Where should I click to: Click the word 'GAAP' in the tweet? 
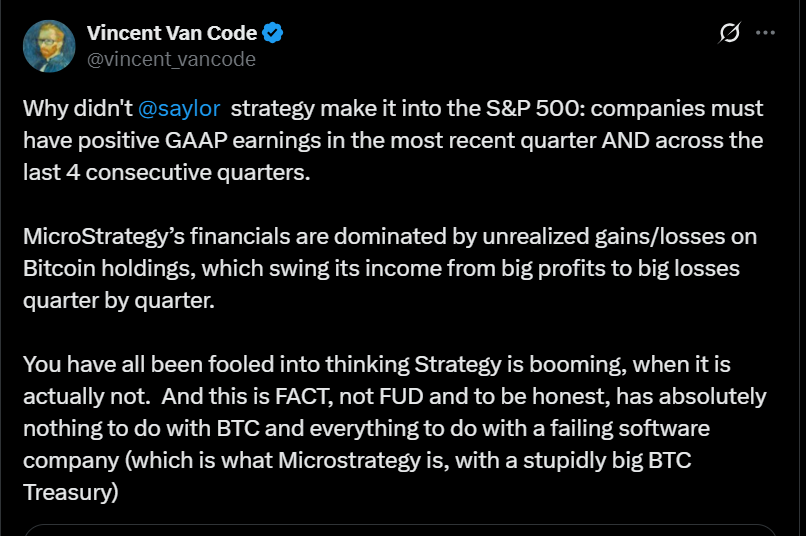196,141
